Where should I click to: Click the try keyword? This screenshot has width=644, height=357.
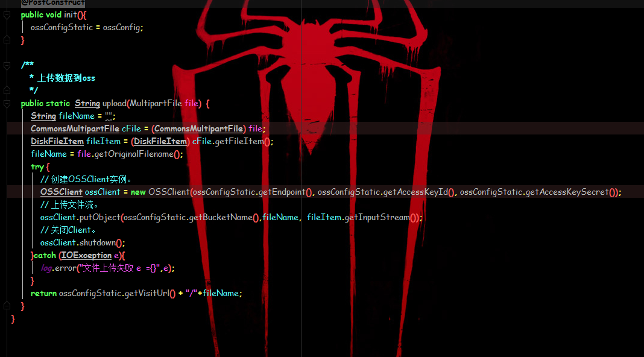pos(37,167)
